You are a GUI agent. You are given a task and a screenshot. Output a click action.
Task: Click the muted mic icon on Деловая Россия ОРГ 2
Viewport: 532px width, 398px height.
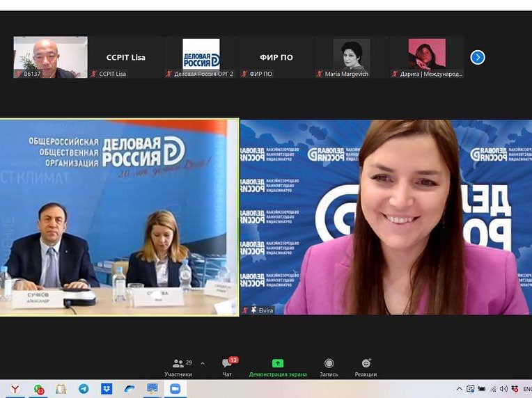(x=169, y=74)
